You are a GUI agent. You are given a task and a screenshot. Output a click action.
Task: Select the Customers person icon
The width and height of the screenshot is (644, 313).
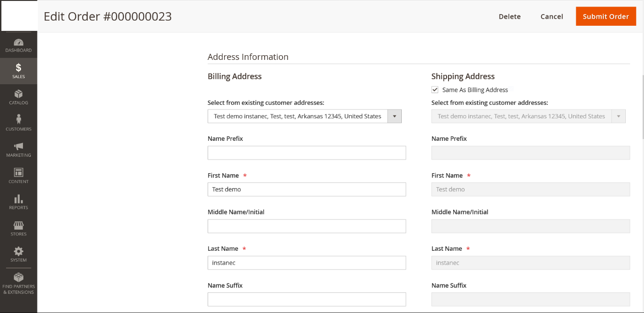(19, 120)
